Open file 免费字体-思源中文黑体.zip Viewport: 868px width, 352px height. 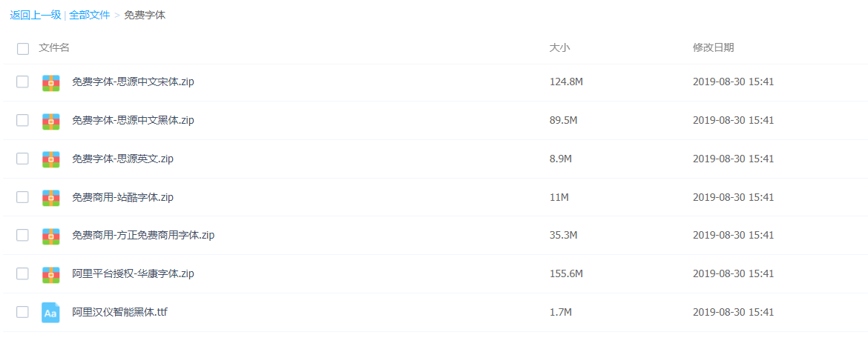[x=133, y=121]
